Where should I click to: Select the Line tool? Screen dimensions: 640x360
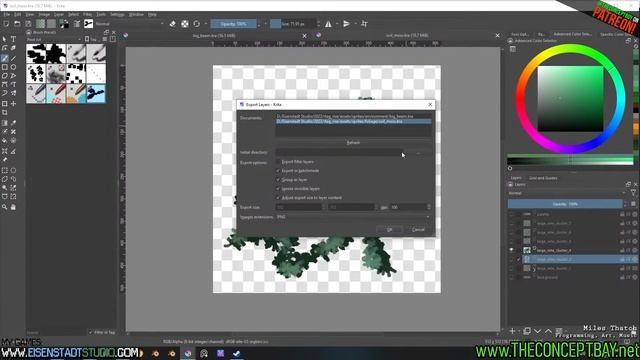point(13,58)
